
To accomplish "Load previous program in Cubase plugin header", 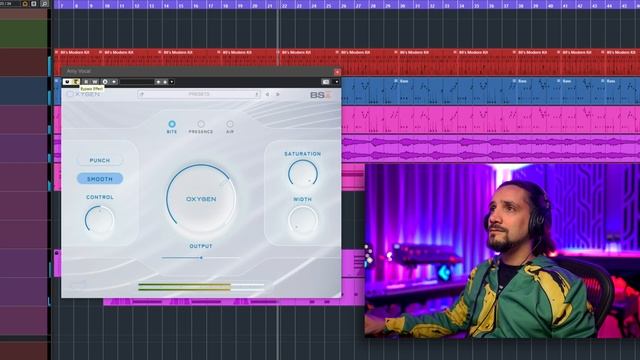I will 158,82.
